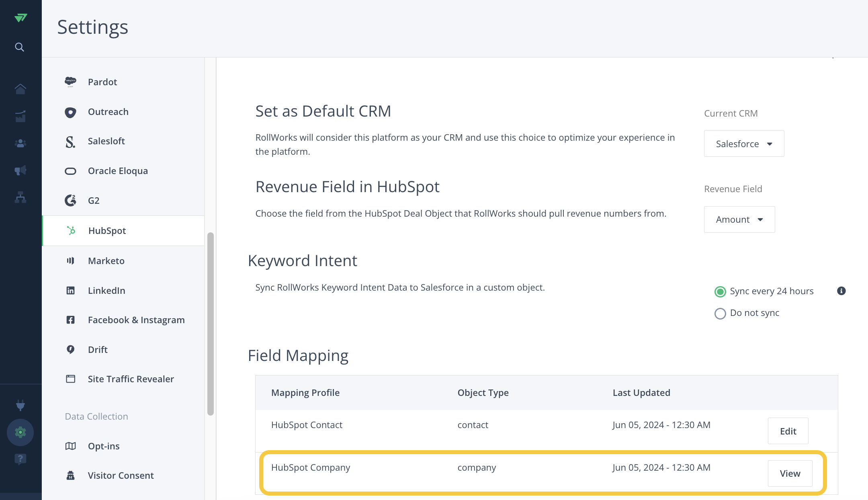
Task: View the HubSpot Company mapping
Action: 790,473
